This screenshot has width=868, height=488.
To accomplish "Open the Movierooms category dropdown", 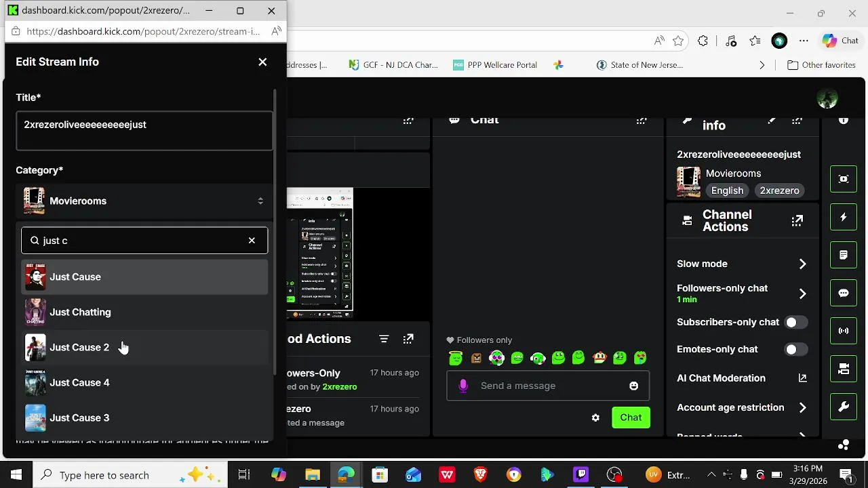I will [x=144, y=201].
